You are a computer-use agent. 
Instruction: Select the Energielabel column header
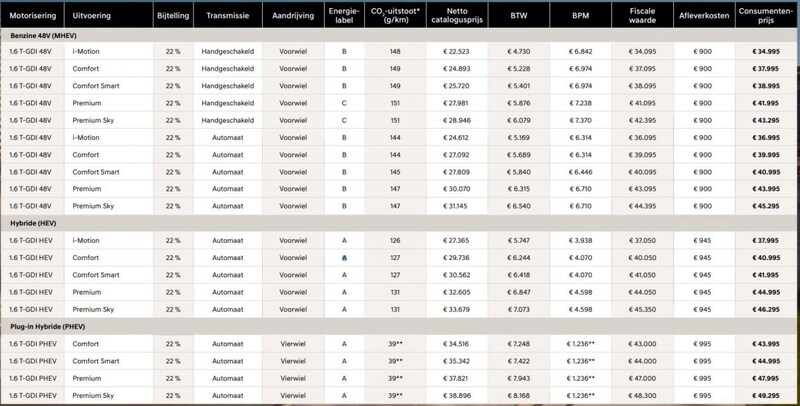coord(343,18)
